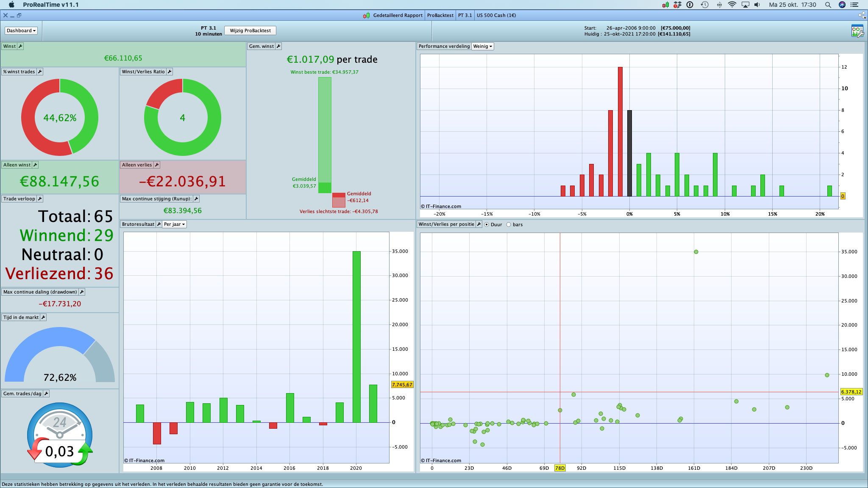This screenshot has width=868, height=488.
Task: Click wrench icon for Winst/Verlies Ratio
Action: pyautogui.click(x=170, y=72)
